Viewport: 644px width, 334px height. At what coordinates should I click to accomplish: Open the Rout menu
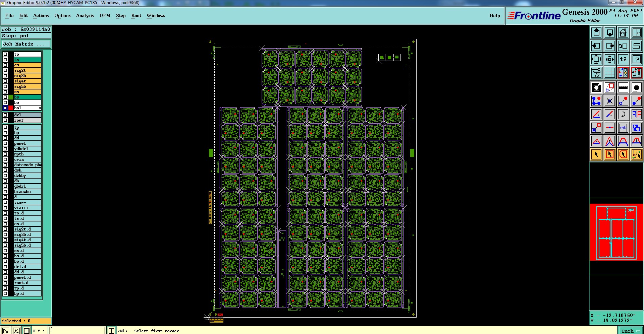click(x=136, y=15)
